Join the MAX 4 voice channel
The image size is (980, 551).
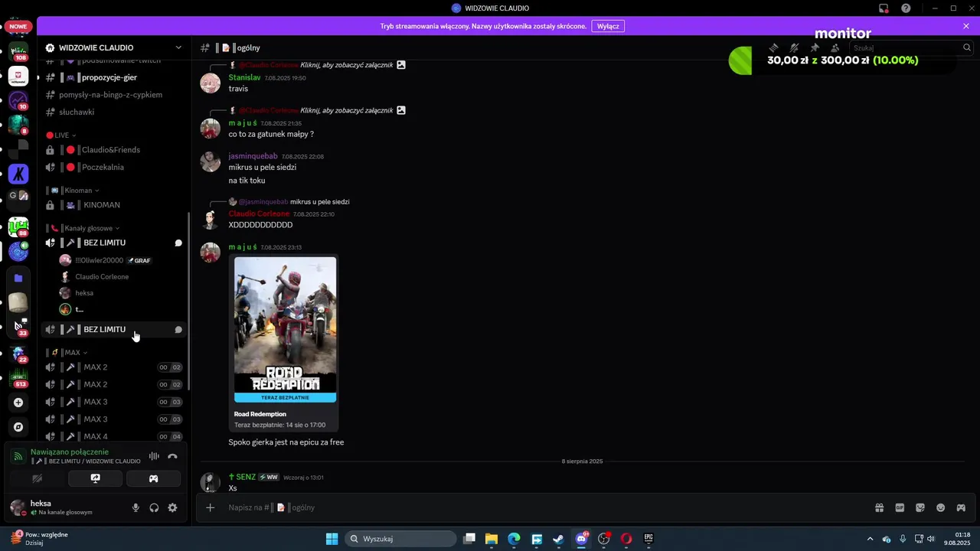[x=113, y=436]
